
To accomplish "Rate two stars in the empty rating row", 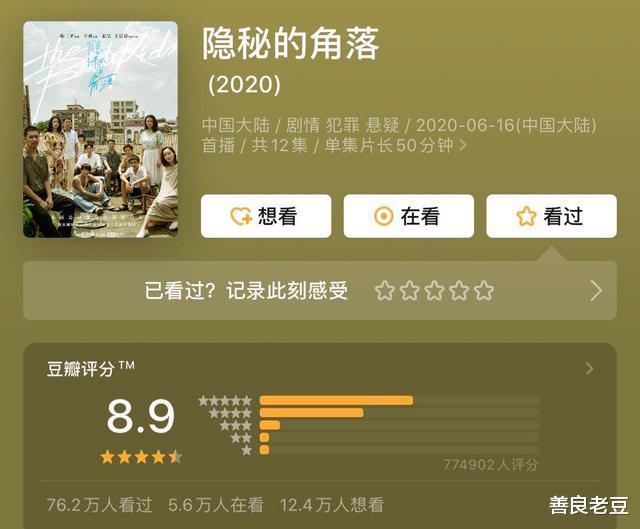I will [409, 291].
